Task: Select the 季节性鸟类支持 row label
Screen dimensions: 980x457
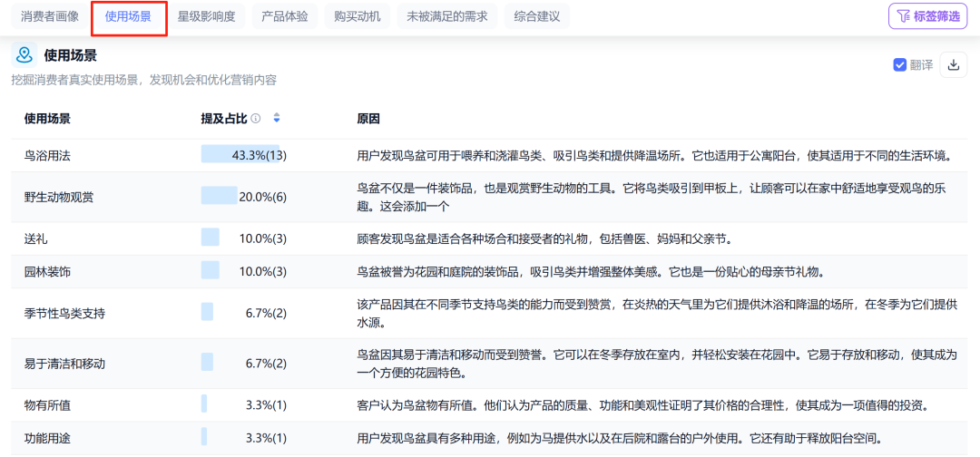Action: pyautogui.click(x=65, y=314)
